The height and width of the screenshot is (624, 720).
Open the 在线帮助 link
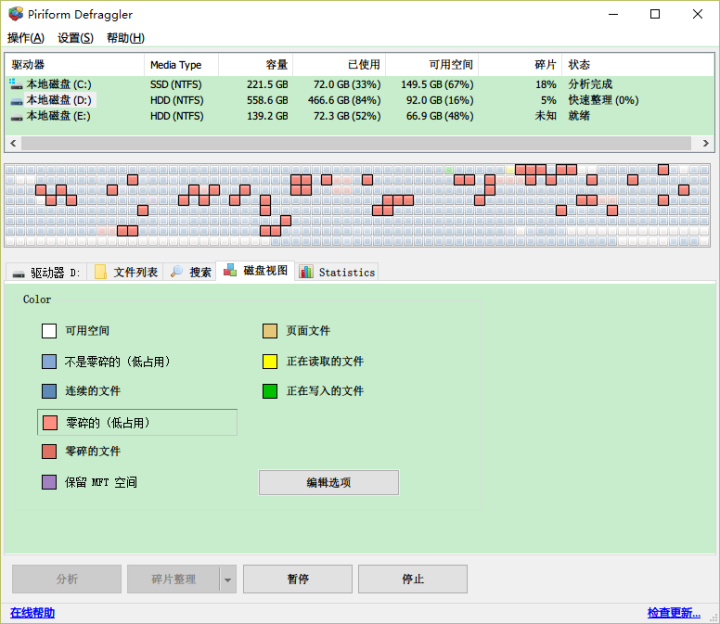[33, 613]
